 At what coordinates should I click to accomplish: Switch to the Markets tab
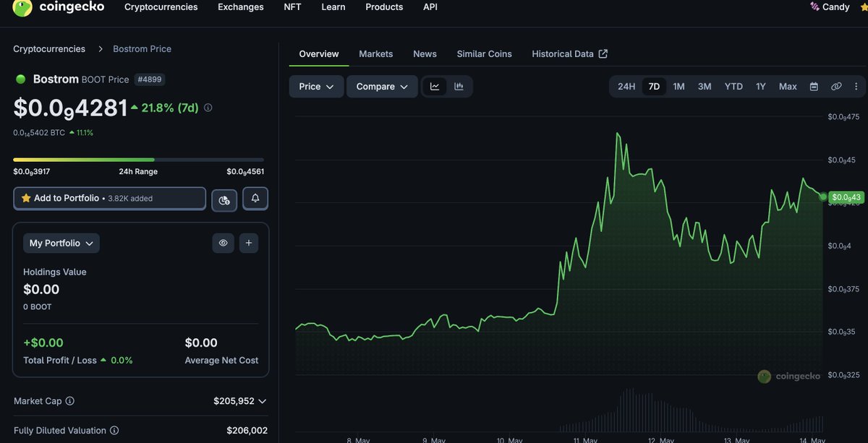376,54
